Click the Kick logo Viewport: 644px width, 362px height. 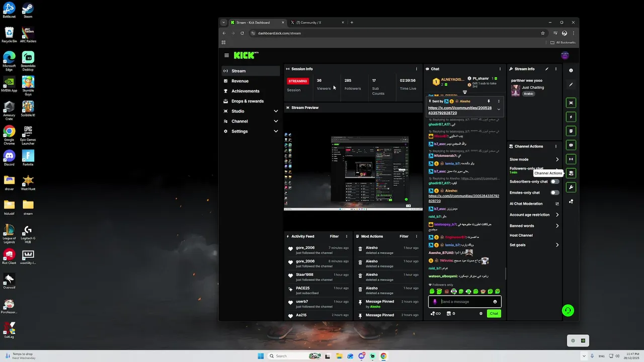[x=246, y=55]
